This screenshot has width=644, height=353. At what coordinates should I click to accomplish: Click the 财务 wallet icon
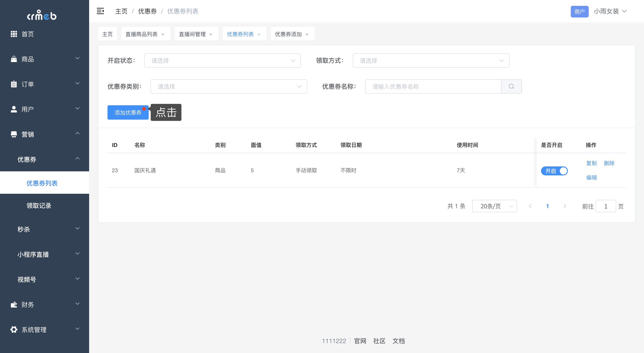pyautogui.click(x=14, y=304)
